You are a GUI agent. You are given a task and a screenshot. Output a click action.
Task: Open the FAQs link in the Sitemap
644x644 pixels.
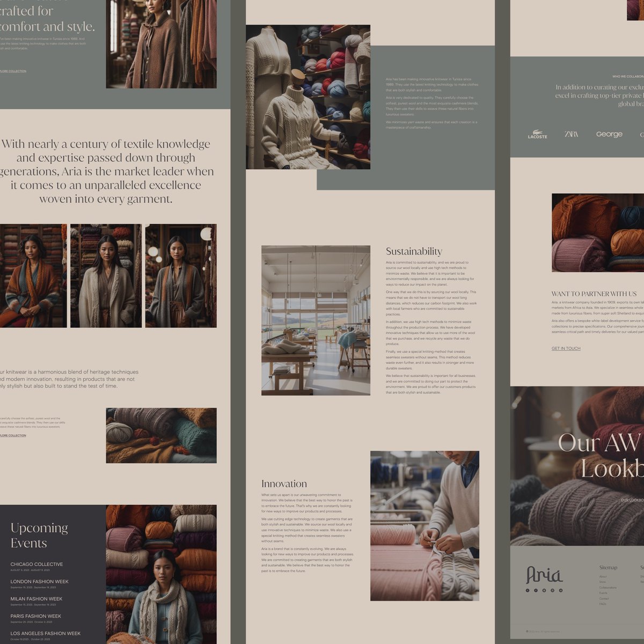click(603, 604)
